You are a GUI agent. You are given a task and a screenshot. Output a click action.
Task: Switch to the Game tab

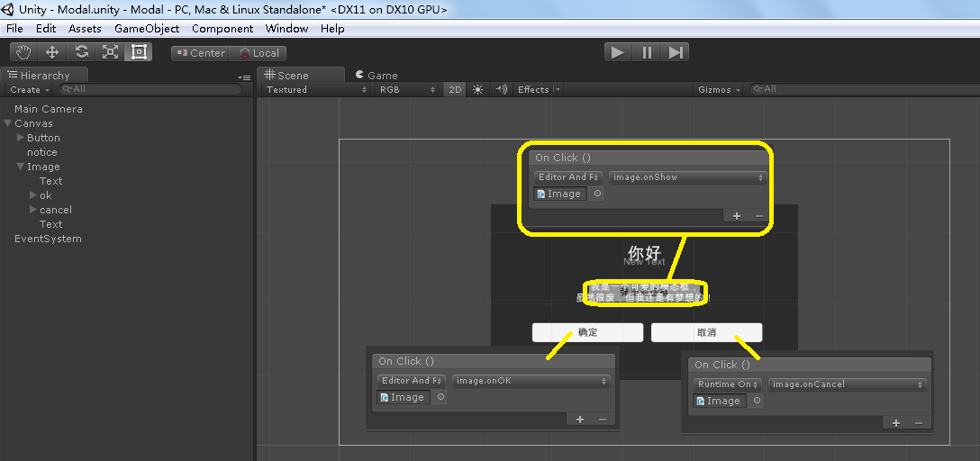click(377, 75)
